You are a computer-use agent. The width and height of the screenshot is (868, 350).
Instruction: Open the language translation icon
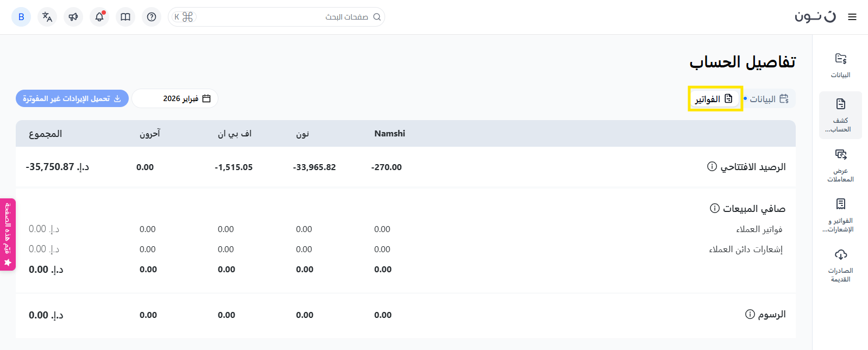pyautogui.click(x=47, y=17)
